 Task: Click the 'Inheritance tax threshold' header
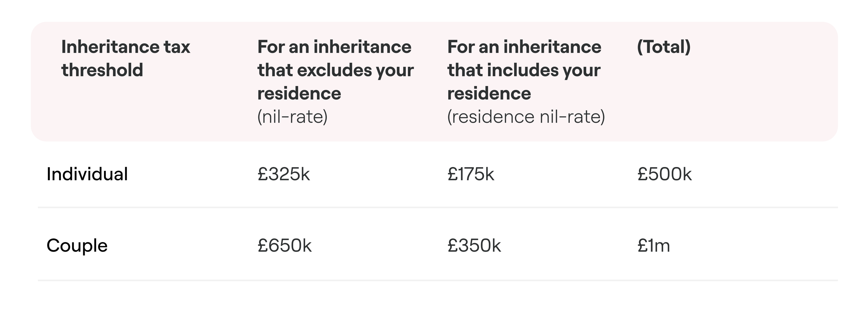coord(125,58)
